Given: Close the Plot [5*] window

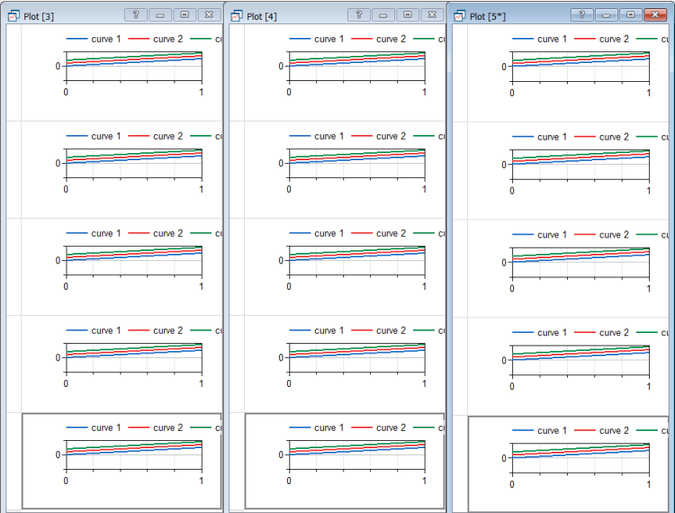Looking at the screenshot, I should click(655, 15).
